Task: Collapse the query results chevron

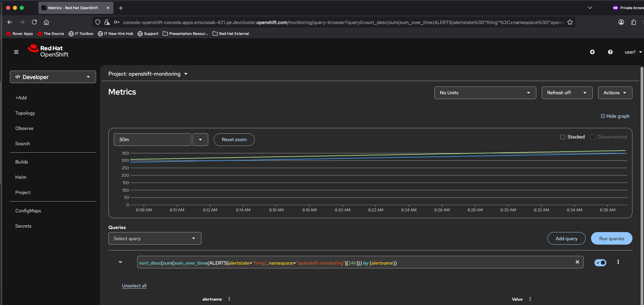Action: (120, 262)
